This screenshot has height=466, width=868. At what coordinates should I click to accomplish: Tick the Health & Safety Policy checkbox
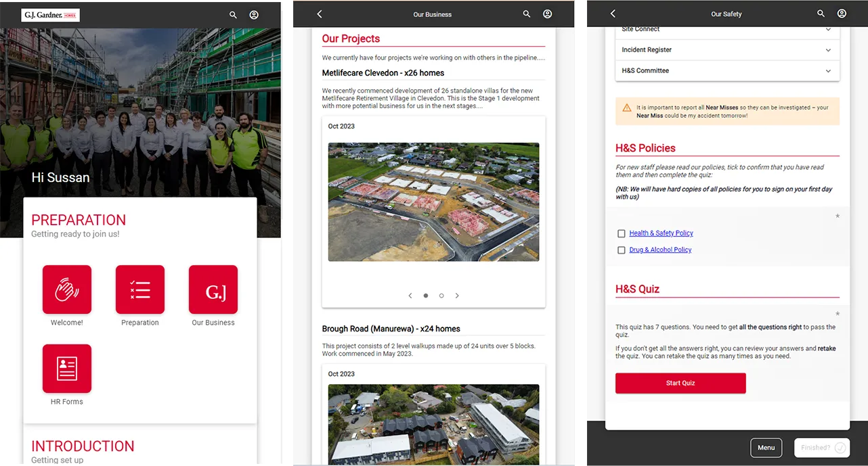pyautogui.click(x=622, y=233)
